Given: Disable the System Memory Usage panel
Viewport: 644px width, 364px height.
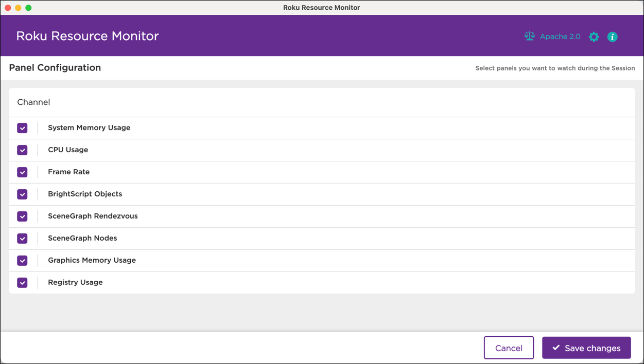Looking at the screenshot, I should click(x=22, y=128).
